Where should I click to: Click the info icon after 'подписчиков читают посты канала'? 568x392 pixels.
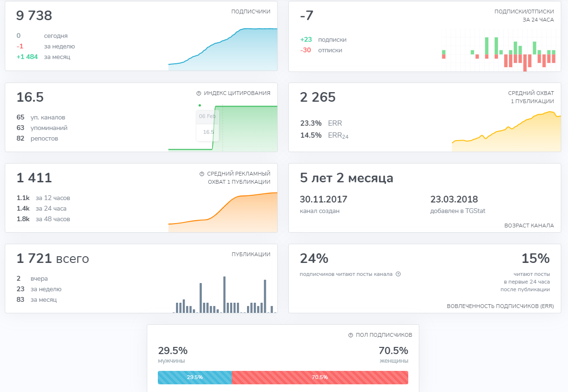398,274
